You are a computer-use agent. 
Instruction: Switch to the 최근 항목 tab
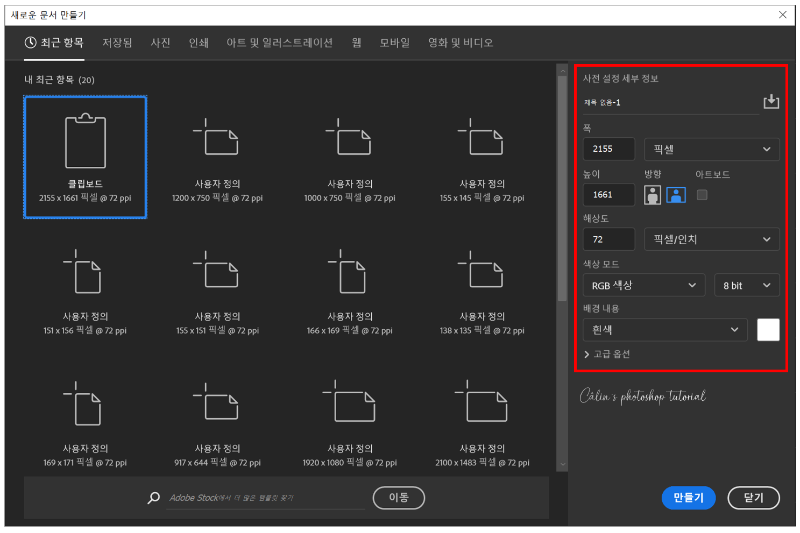(54, 43)
